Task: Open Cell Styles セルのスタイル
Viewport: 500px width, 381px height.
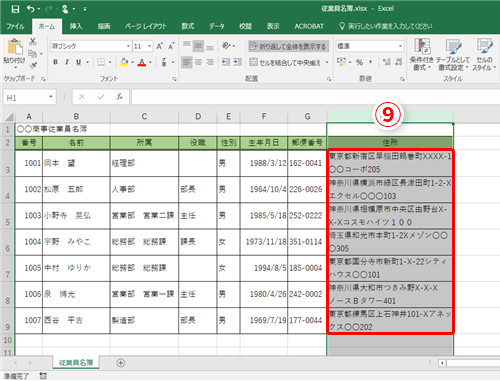Action: pos(484,54)
